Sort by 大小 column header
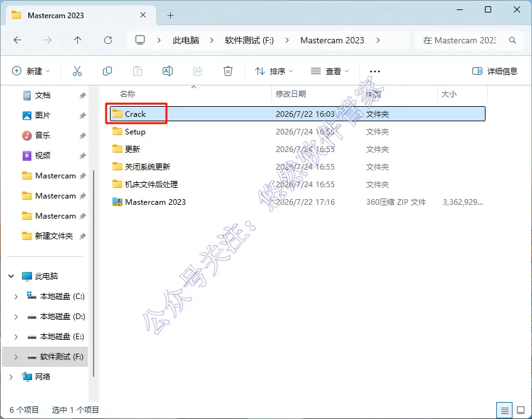 point(448,94)
